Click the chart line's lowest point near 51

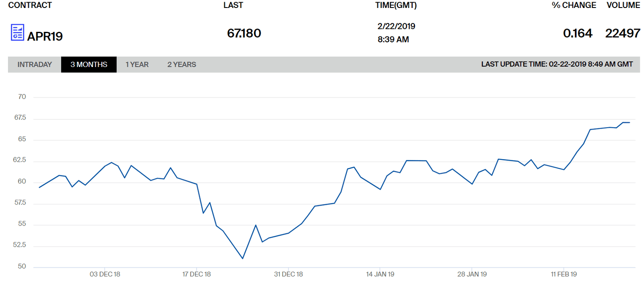(242, 258)
